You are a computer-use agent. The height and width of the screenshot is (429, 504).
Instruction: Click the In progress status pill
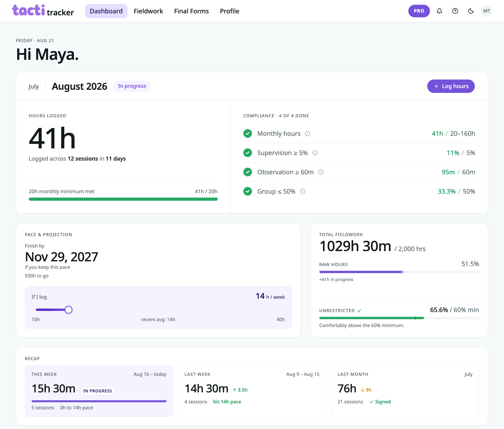132,86
